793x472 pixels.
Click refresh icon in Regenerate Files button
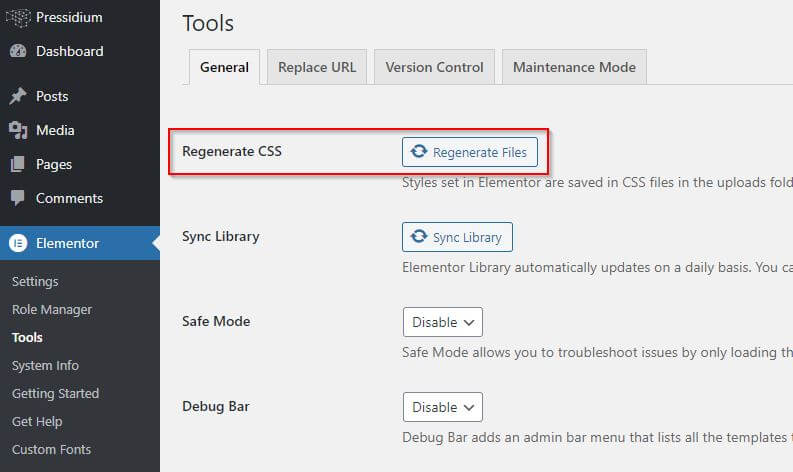coord(419,151)
